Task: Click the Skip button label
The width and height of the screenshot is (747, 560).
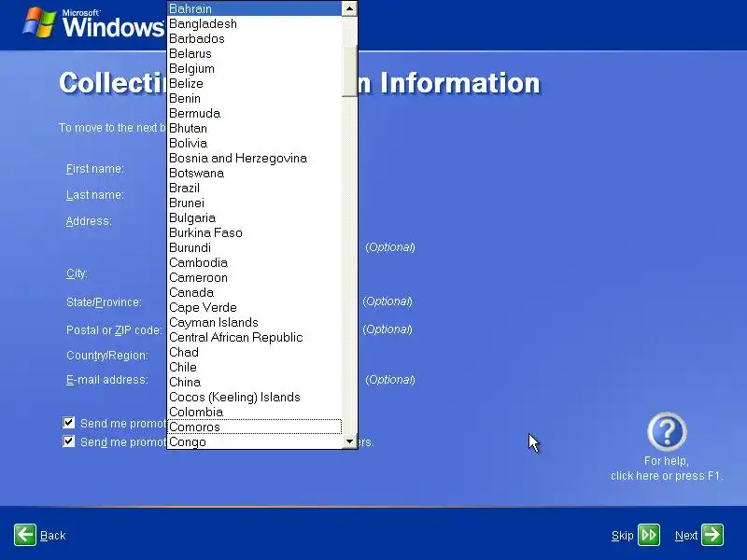Action: [622, 536]
